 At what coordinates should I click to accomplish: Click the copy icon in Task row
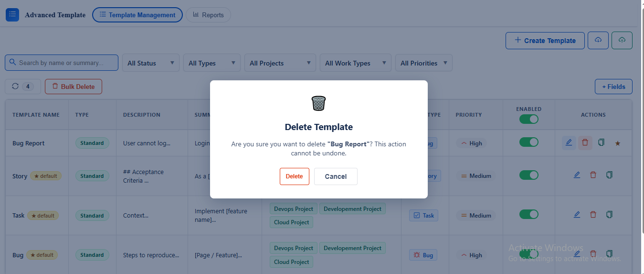(x=609, y=215)
